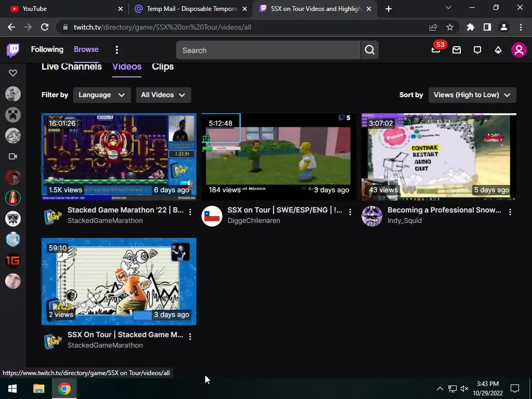Click the Twitch logo home icon
This screenshot has height=399, width=532.
tap(13, 50)
